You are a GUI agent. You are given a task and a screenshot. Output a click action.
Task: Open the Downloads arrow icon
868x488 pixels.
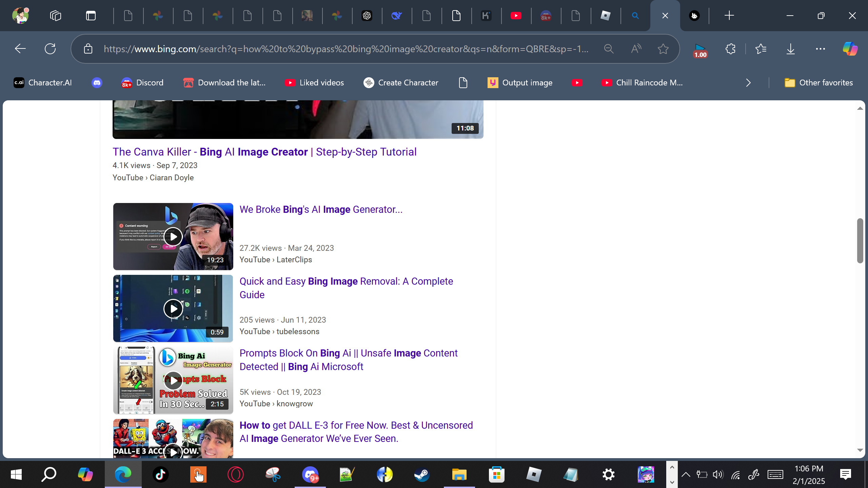[x=790, y=49]
